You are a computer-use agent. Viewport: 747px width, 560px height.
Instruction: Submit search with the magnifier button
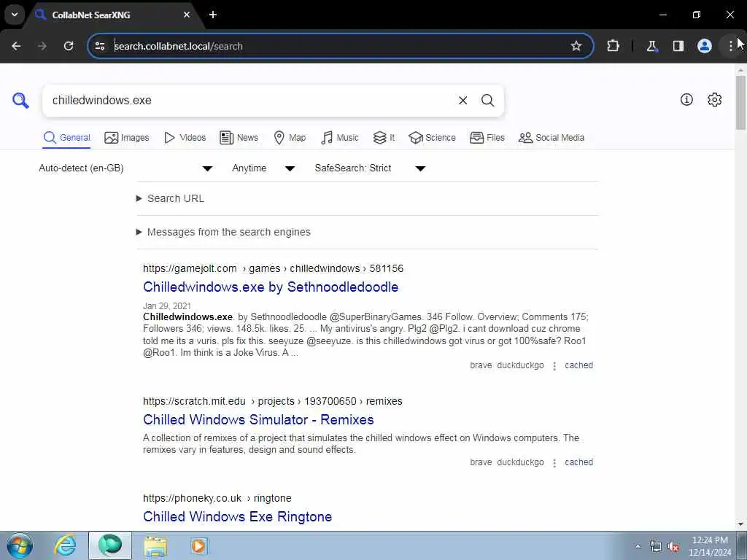[487, 101]
